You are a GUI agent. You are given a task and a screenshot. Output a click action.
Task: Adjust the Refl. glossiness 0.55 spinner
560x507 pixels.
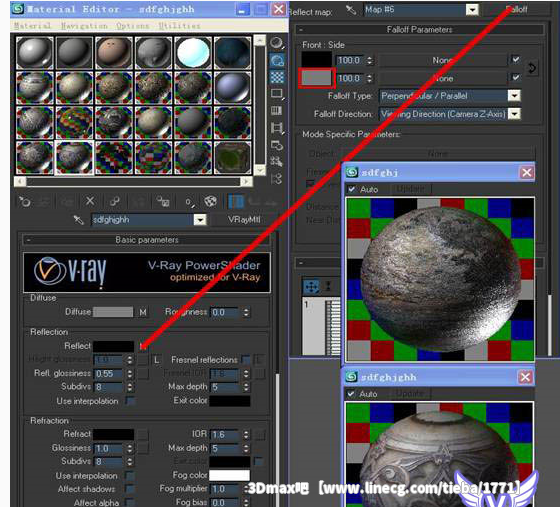pyautogui.click(x=130, y=373)
